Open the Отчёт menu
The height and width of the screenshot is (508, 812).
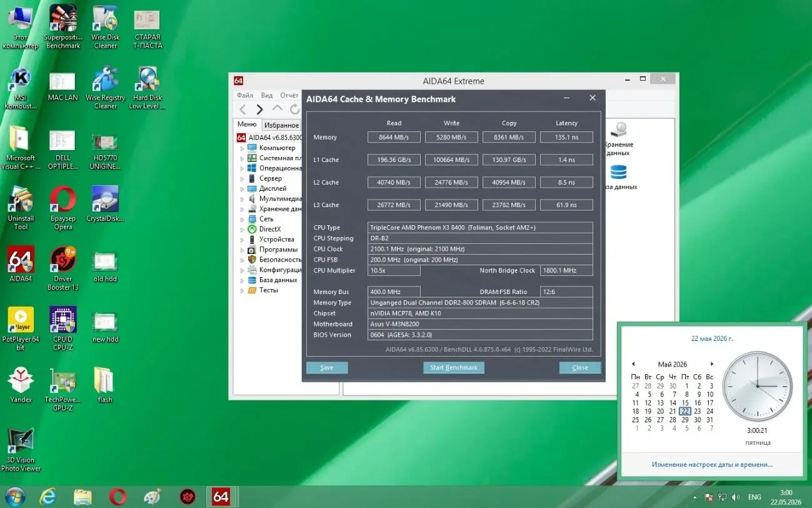[x=289, y=95]
